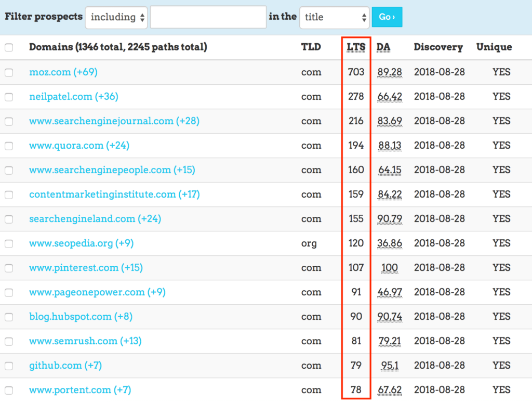This screenshot has width=532, height=402.
Task: Check the checkbox next to github.com
Action: point(8,365)
